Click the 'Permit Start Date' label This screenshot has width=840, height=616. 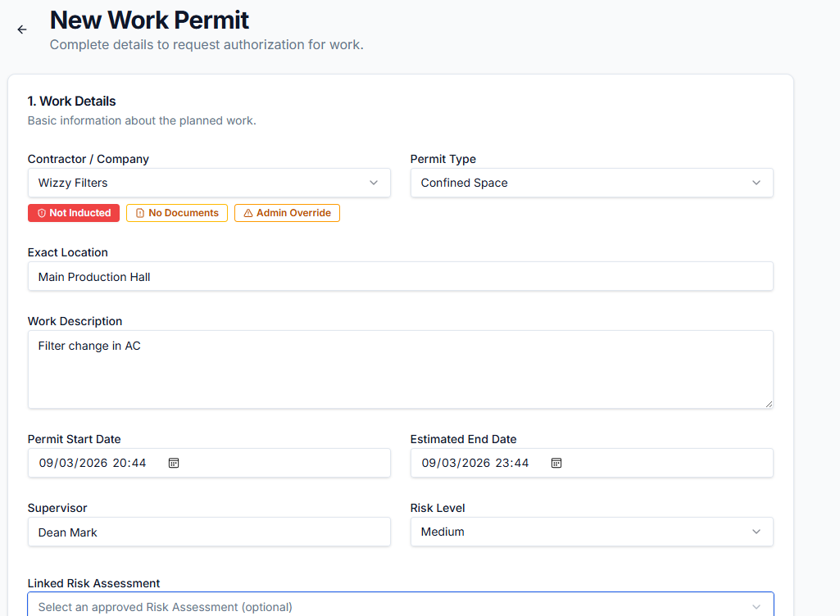click(74, 439)
